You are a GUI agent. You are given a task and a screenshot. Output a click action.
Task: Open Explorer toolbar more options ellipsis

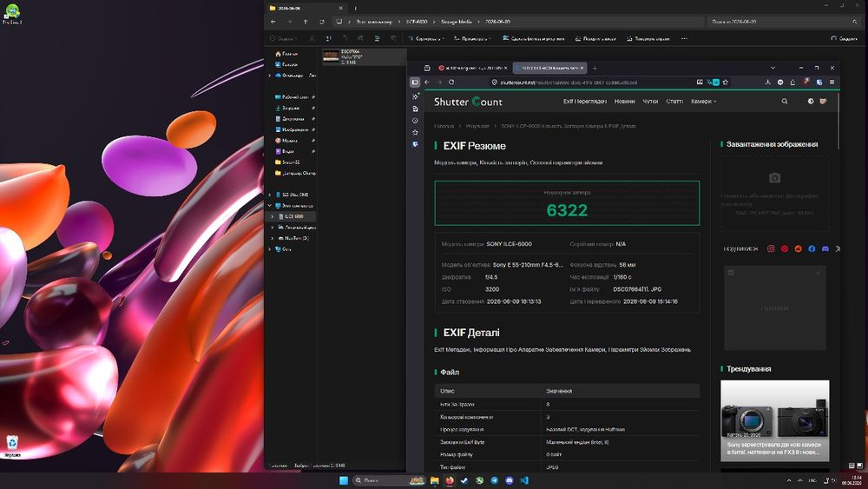coord(684,39)
